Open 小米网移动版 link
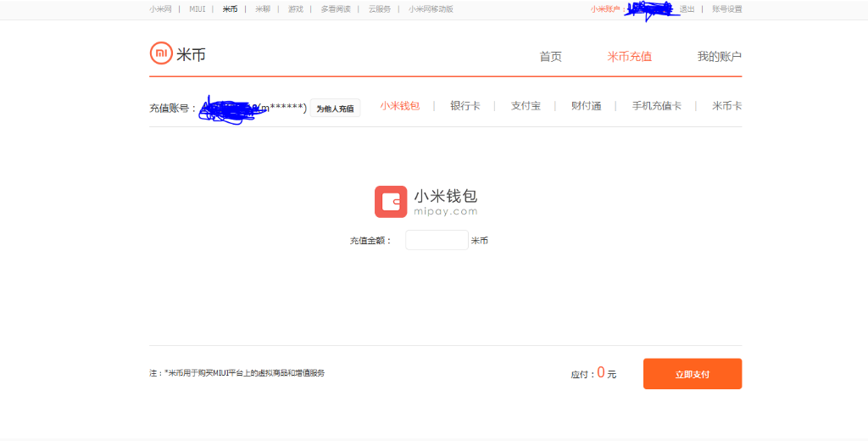The width and height of the screenshot is (868, 441). point(431,9)
